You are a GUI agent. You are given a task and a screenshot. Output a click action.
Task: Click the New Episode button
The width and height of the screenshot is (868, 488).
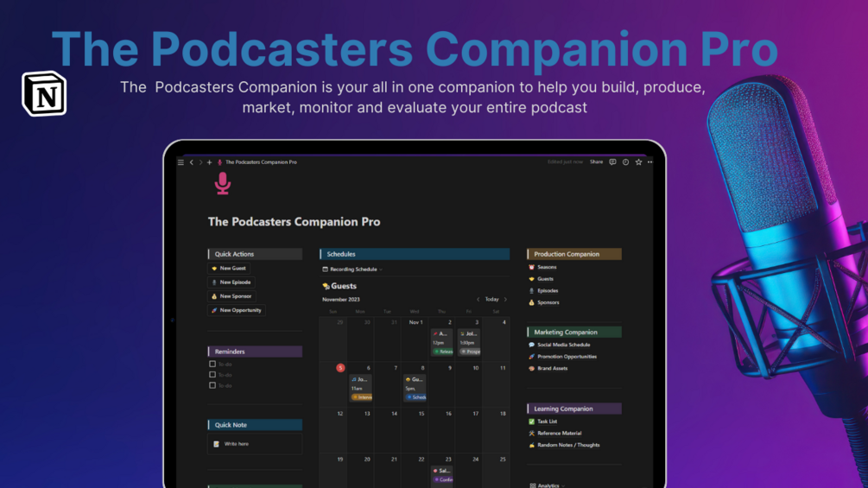tap(231, 282)
